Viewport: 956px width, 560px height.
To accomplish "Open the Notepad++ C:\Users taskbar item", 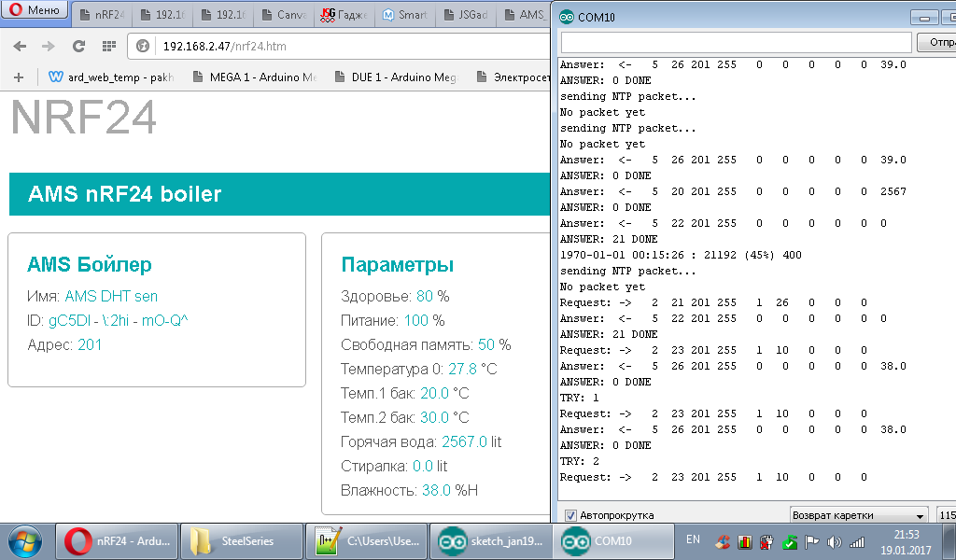I will pyautogui.click(x=366, y=541).
